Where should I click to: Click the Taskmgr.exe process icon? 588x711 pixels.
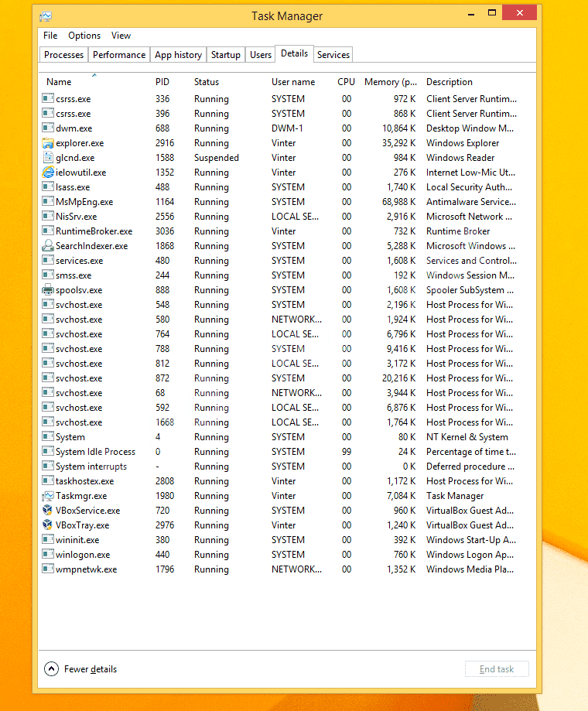click(x=48, y=496)
